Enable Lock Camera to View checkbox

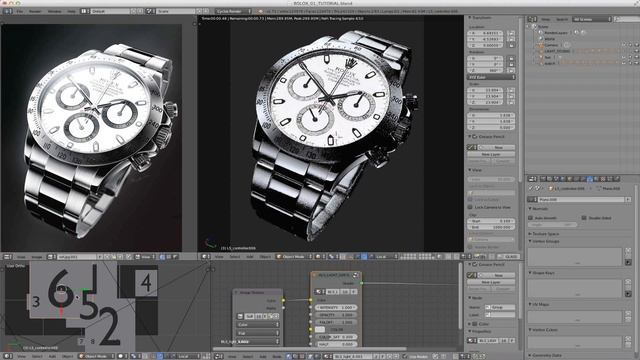[x=470, y=207]
